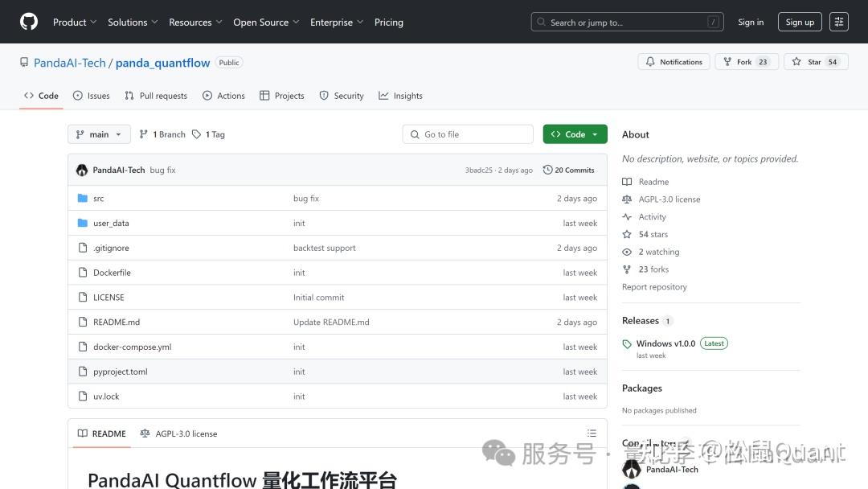Open the Windows v1.0.0 release
This screenshot has height=489, width=868.
click(x=665, y=343)
